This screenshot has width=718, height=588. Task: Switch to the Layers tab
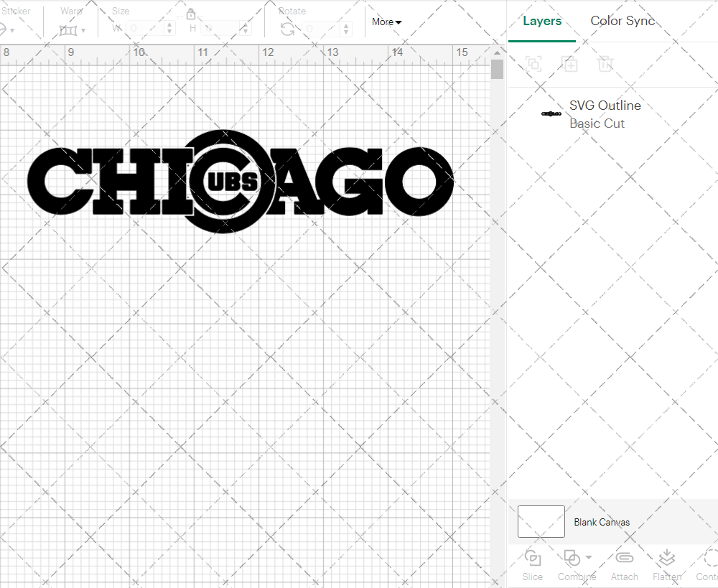(x=542, y=21)
